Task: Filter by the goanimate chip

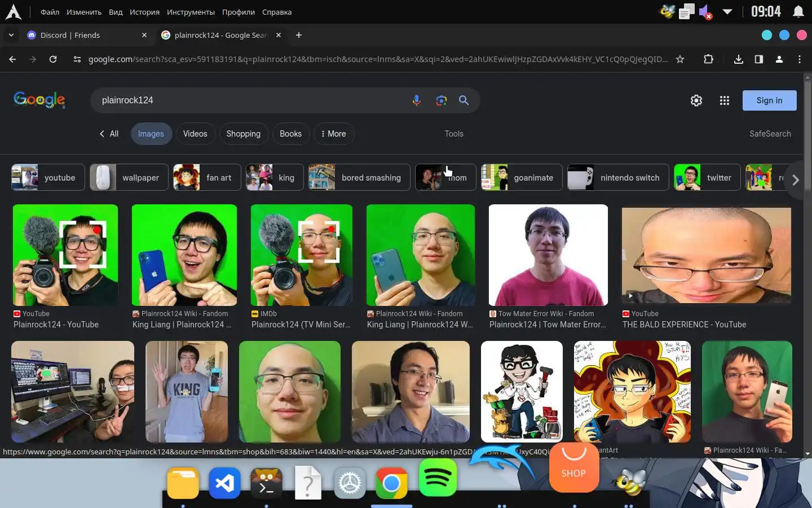Action: point(522,177)
